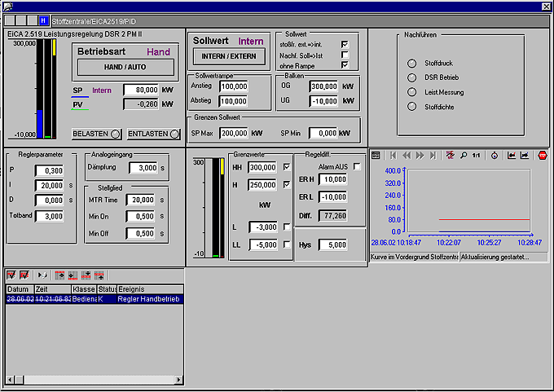Click the ENTLASTEN button
The width and height of the screenshot is (554, 392).
[x=154, y=134]
